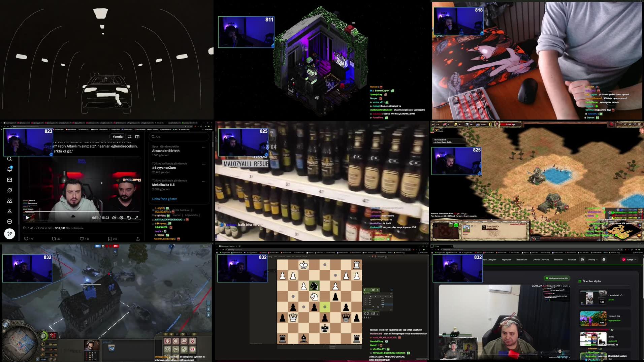
Task: Open Communities from the sidebar icon
Action: [9, 201]
